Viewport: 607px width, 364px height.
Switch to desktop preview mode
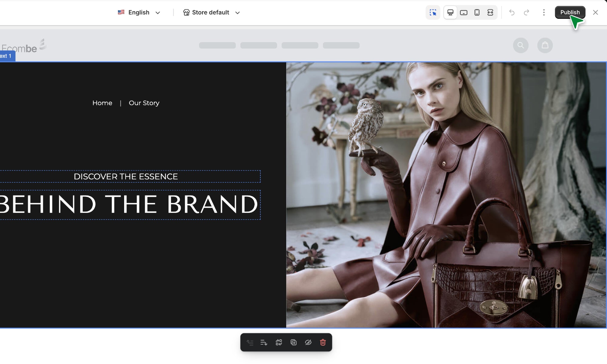pyautogui.click(x=450, y=12)
